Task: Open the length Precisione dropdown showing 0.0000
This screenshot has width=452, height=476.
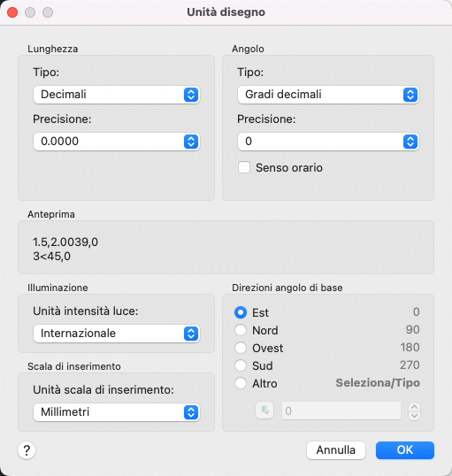Action: coord(116,142)
